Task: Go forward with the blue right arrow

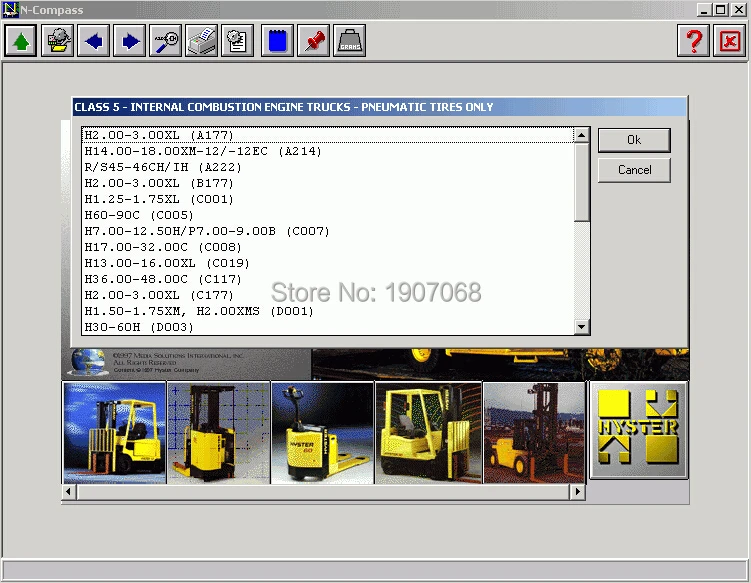Action: pos(129,41)
